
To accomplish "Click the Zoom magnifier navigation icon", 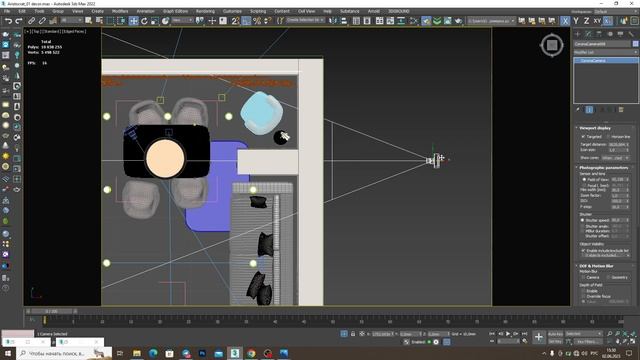I will pos(609,334).
